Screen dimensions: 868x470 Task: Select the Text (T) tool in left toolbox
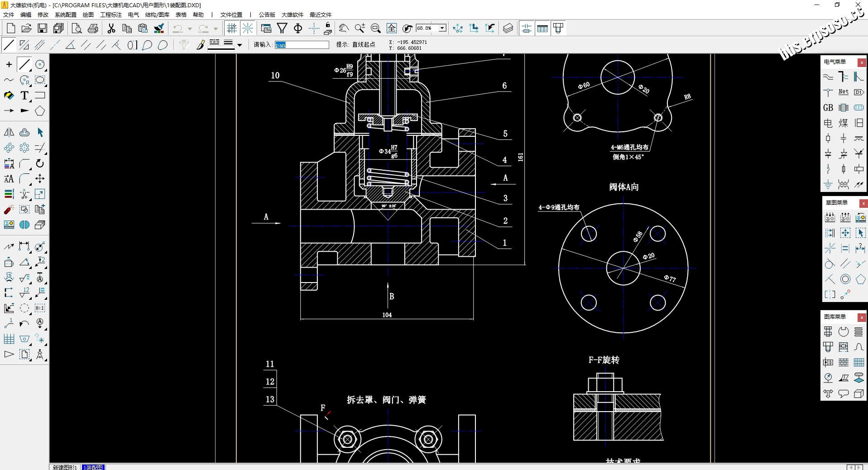24,96
